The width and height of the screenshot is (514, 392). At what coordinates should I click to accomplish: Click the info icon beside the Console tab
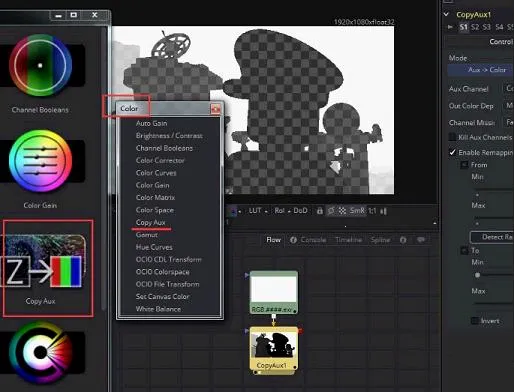coord(293,240)
